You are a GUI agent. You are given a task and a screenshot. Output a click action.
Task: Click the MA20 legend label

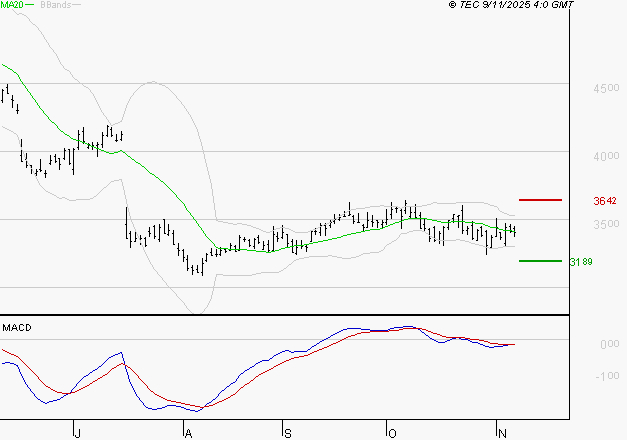click(x=12, y=5)
